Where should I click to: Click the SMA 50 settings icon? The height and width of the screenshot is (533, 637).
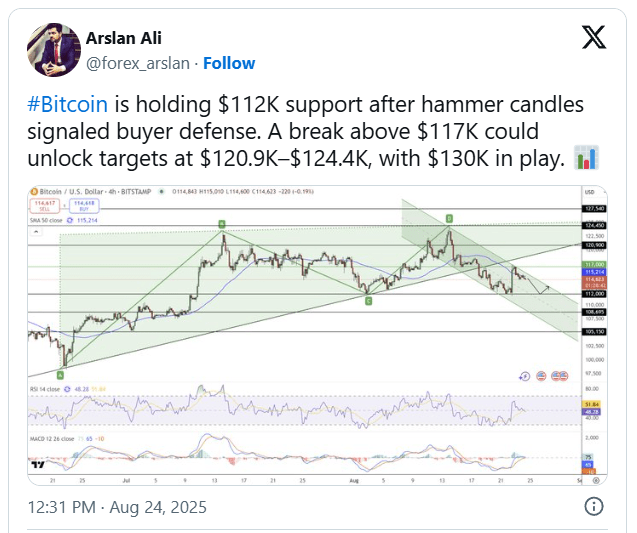pos(69,220)
